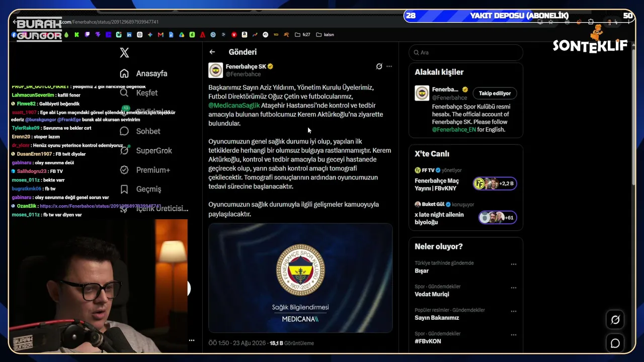Open the Sağlık Bilgilendirmesi Medicana image

[x=300, y=278]
